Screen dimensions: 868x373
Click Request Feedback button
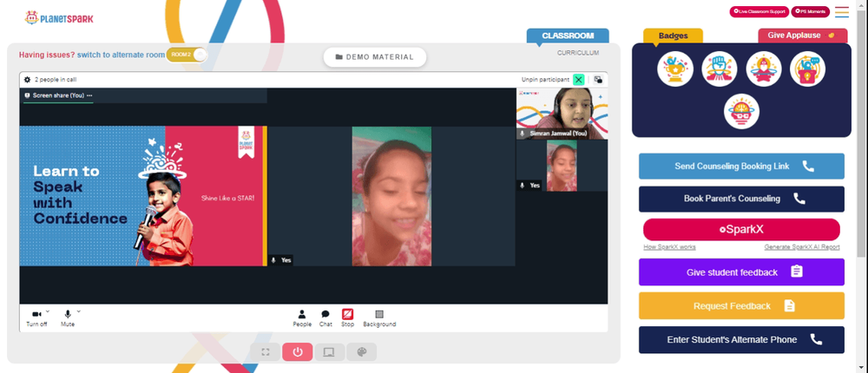pos(741,306)
